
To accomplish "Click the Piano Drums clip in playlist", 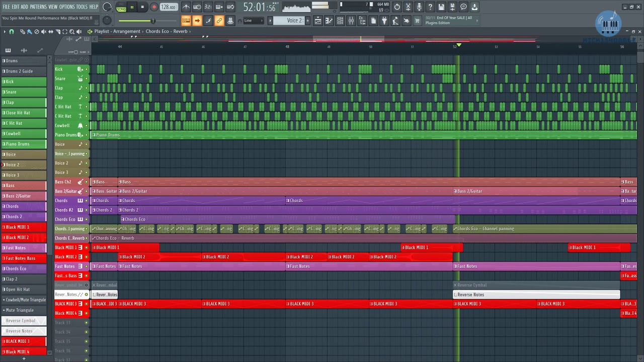I will 363,135.
